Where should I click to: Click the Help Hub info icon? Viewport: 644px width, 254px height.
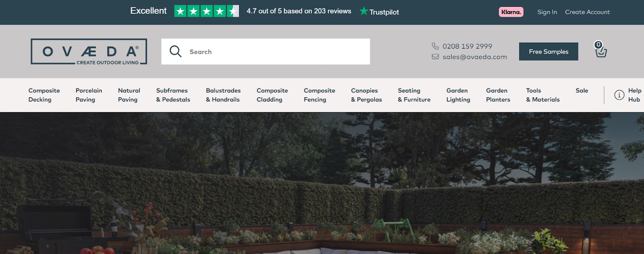tap(619, 95)
